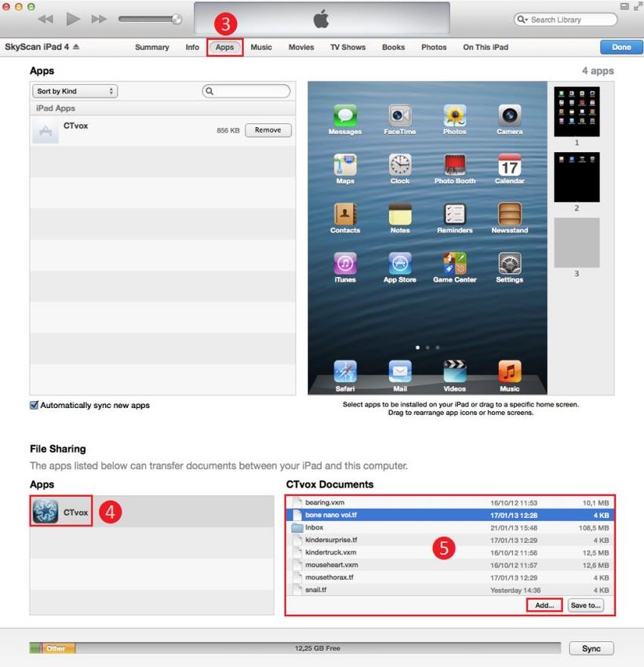Click the play button
644x667 pixels.
[x=73, y=19]
